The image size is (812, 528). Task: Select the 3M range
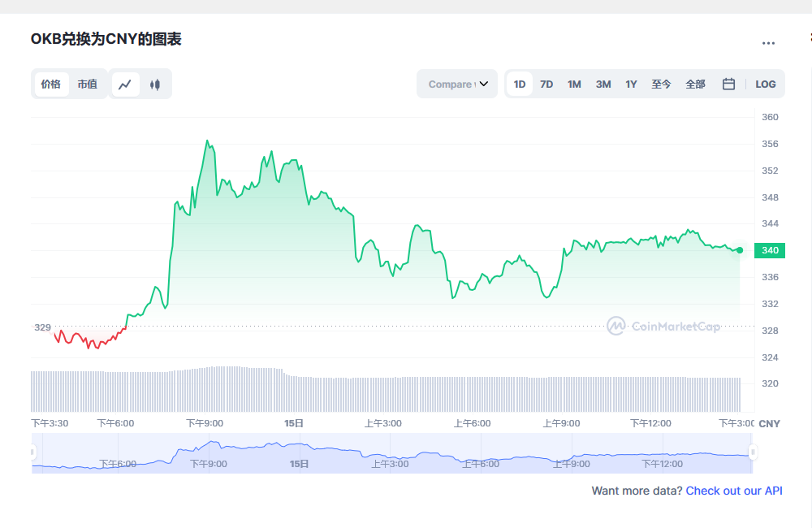[603, 84]
